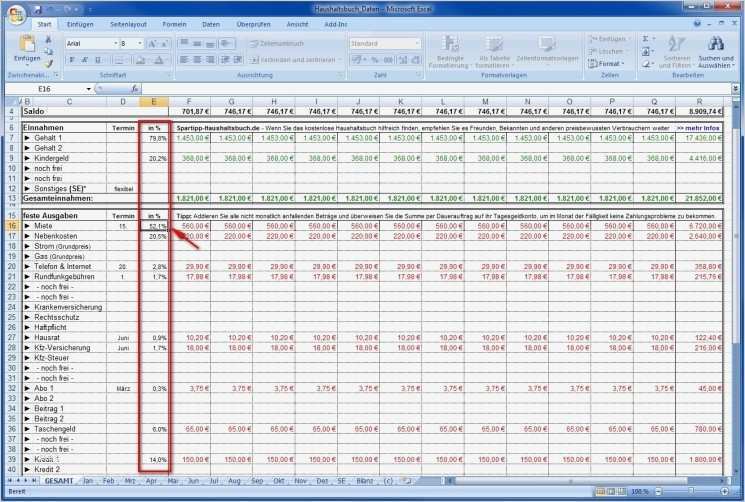Click Einfügen button in Zellen group
745x502 pixels.
point(609,39)
